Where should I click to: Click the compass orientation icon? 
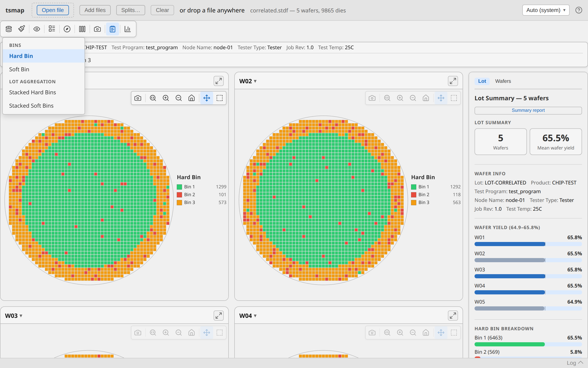(x=67, y=29)
